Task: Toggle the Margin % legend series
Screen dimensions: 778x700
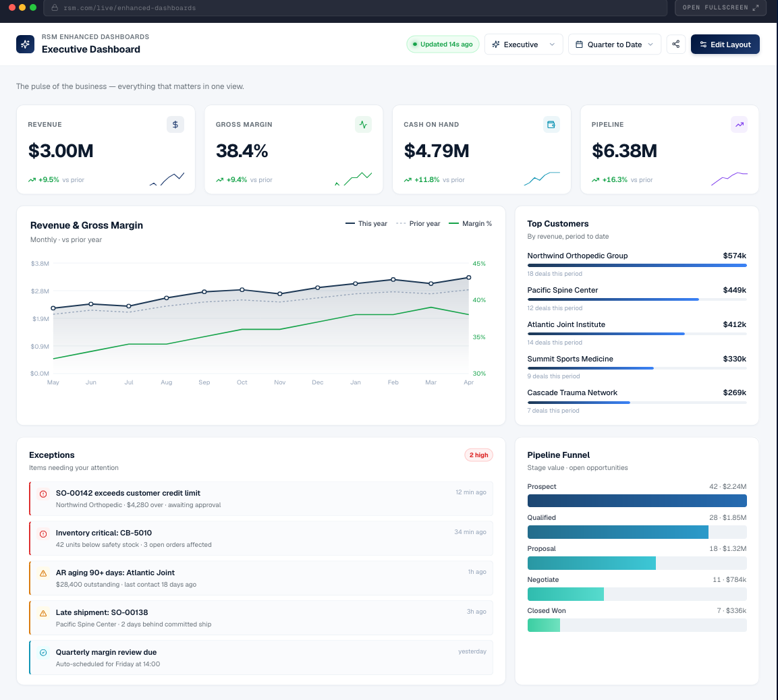Action: pos(470,224)
